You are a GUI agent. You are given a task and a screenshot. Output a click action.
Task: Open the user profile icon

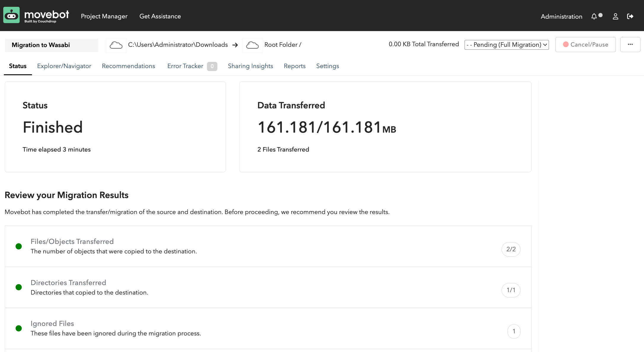(615, 16)
